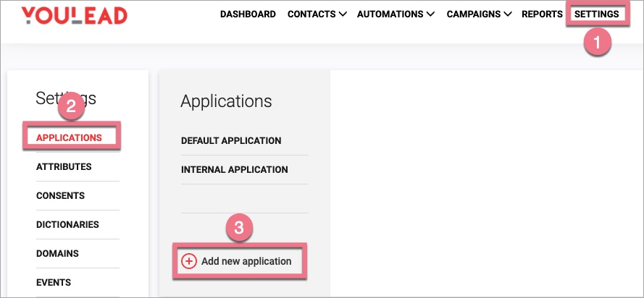Click the YouLead logo
The image size is (644, 298).
74,15
